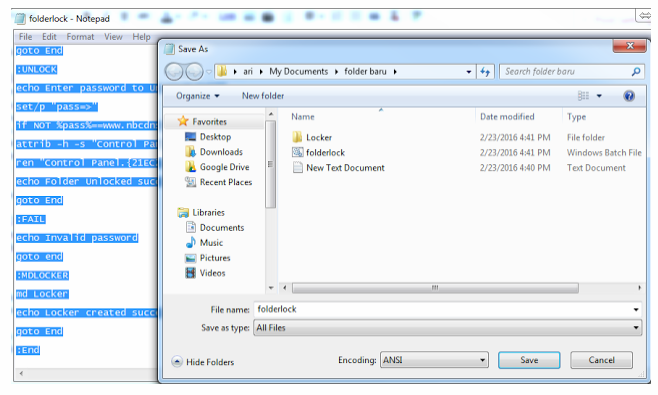This screenshot has height=395, width=658.
Task: Click the 'My Documents' breadcrumb segment
Action: click(298, 71)
